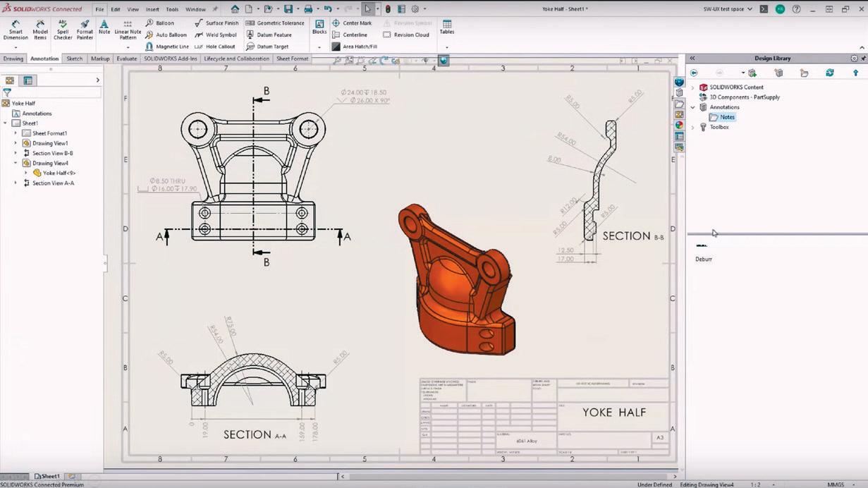Save the document with the floppy icon
Screen dimensions: 868x488
pos(288,9)
